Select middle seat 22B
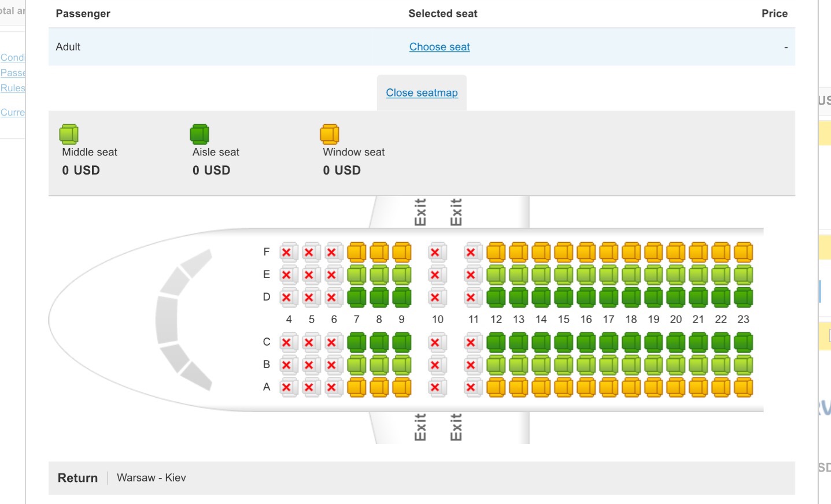Screen dimensions: 831x504 point(721,365)
